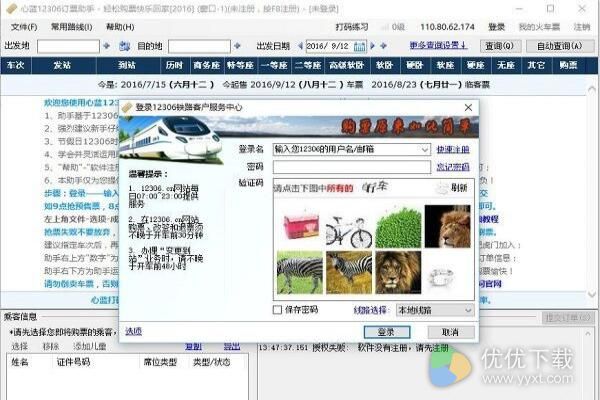Select the green peas captcha image
This screenshot has width=600, height=400.
(x=398, y=227)
